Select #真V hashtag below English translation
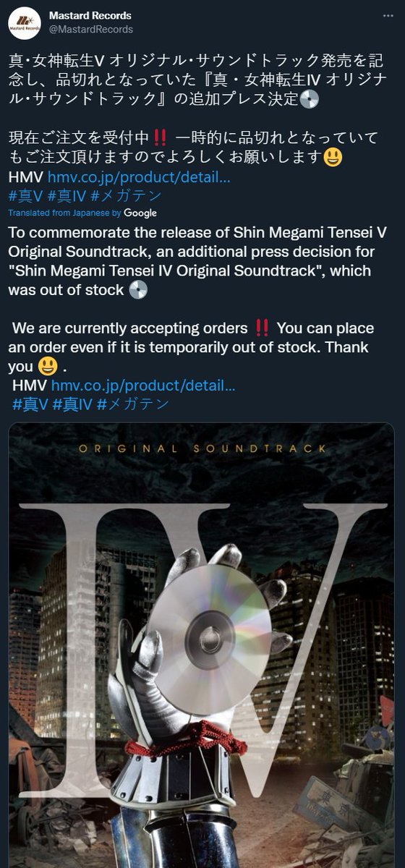Image resolution: width=405 pixels, height=868 pixels. (x=30, y=404)
